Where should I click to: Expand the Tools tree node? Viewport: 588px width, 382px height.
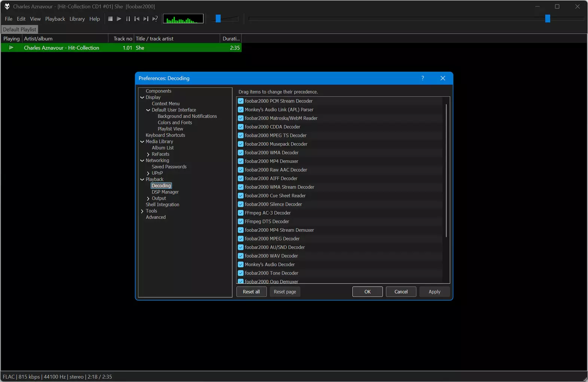(142, 211)
